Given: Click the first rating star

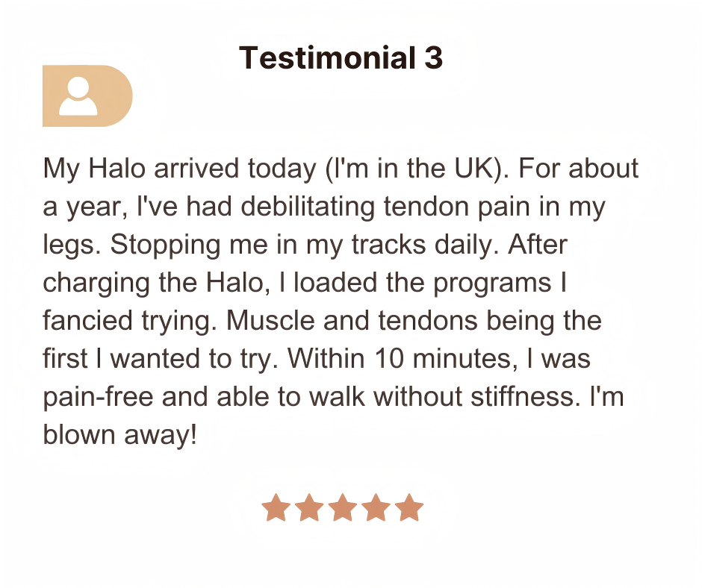Looking at the screenshot, I should (x=276, y=507).
